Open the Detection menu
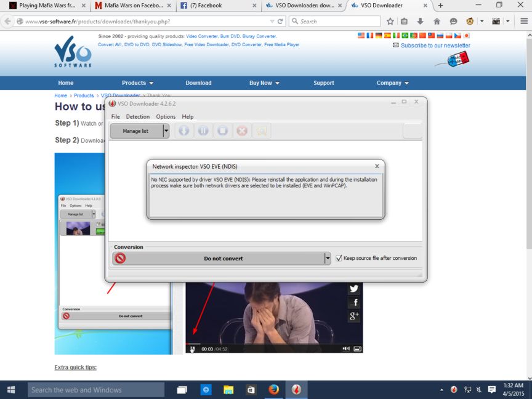The width and height of the screenshot is (532, 399). coord(138,116)
